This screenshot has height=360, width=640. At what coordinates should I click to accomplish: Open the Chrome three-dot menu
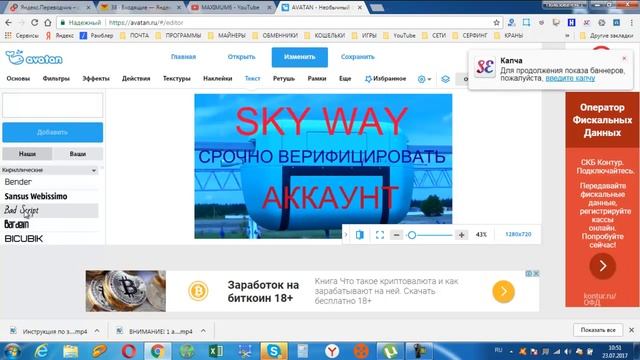coord(631,23)
